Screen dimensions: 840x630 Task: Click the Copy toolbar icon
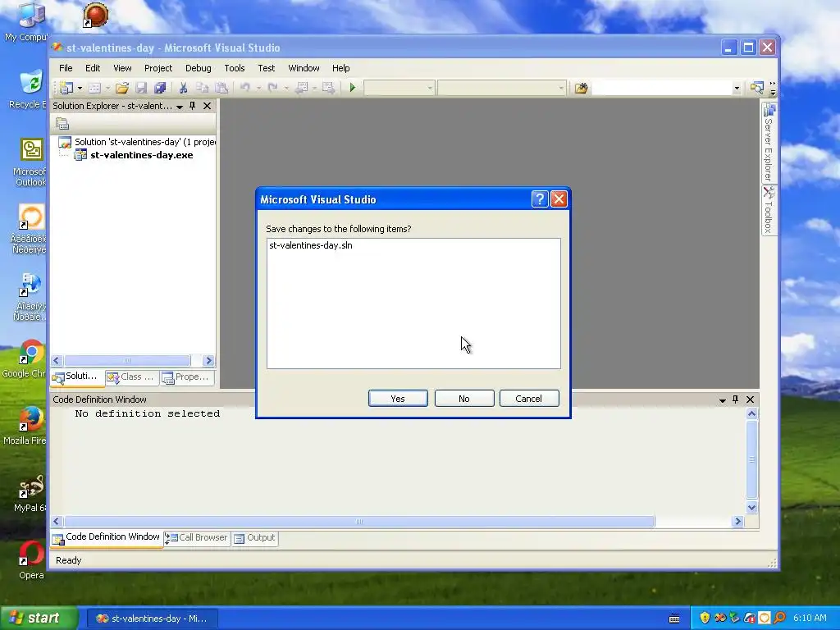click(x=202, y=88)
